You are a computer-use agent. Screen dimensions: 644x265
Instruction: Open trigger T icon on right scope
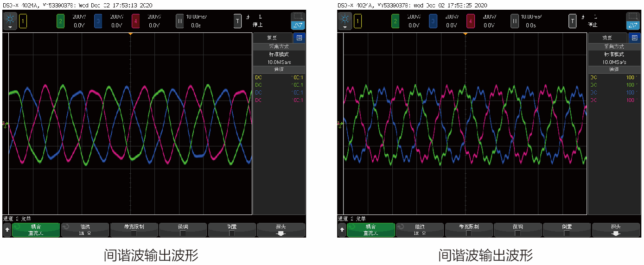573,21
